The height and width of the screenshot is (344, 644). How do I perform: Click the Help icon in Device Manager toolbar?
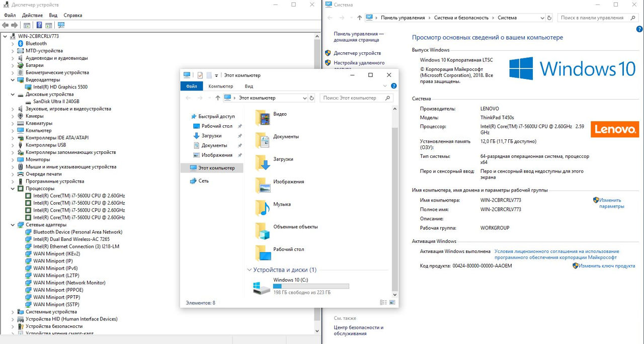coord(39,25)
